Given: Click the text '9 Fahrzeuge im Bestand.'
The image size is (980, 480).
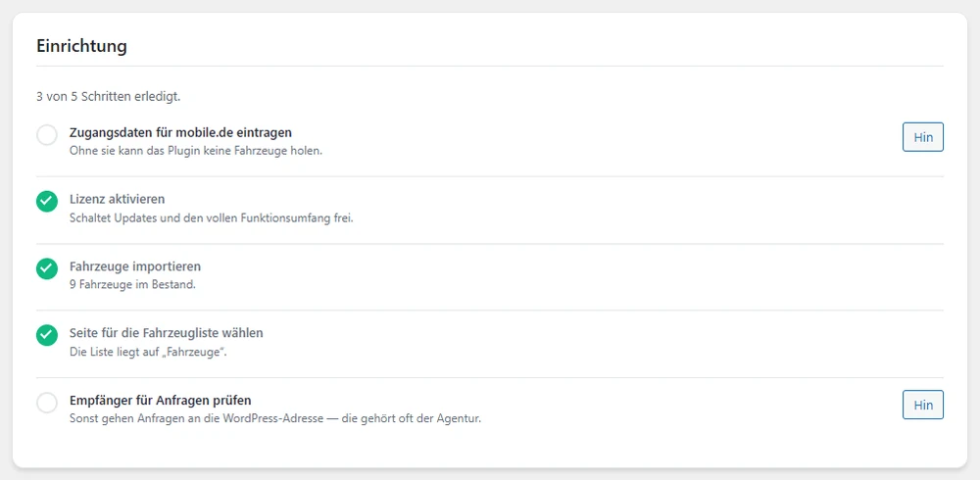Looking at the screenshot, I should [132, 285].
